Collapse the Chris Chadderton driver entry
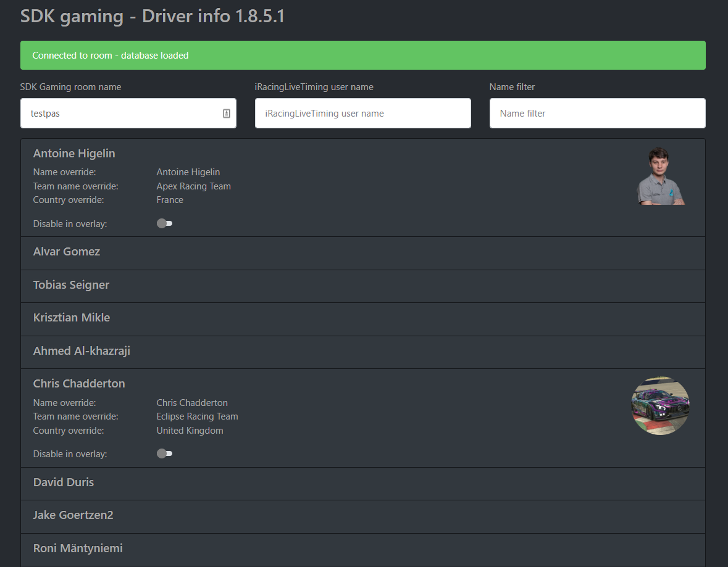 [x=79, y=384]
